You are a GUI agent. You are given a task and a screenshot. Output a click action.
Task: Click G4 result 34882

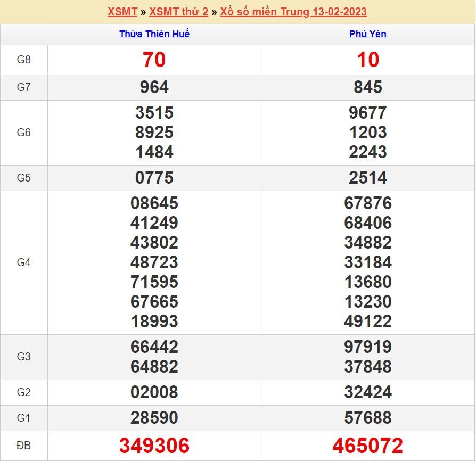pos(367,243)
